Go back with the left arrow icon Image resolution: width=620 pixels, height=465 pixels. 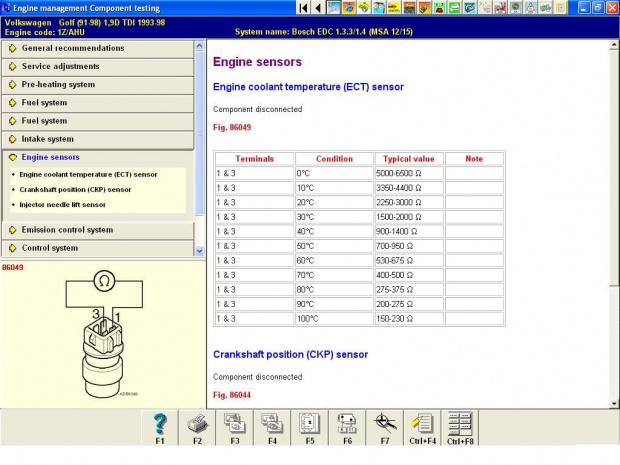click(318, 8)
